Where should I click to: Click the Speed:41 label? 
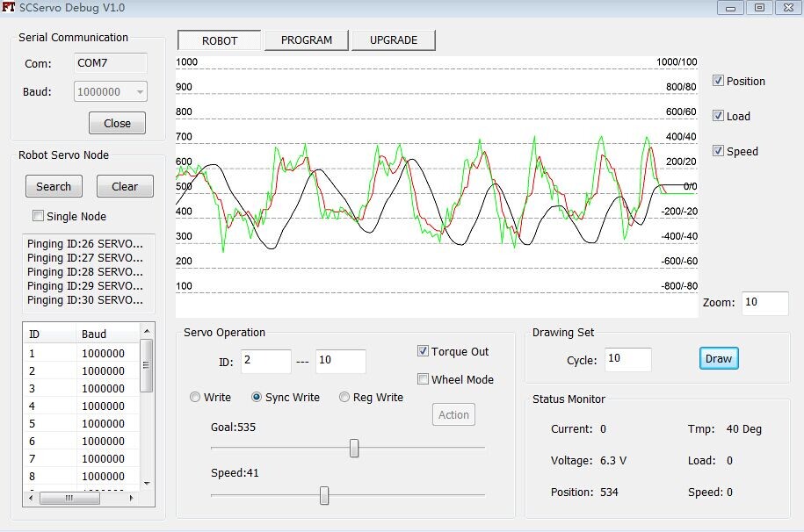(x=235, y=472)
